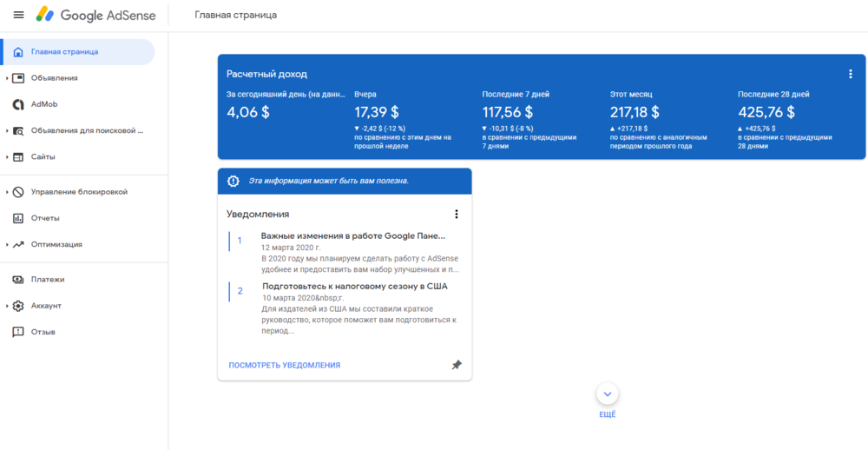The width and height of the screenshot is (868, 450).
Task: Click the search ads icon in sidebar
Action: (18, 131)
